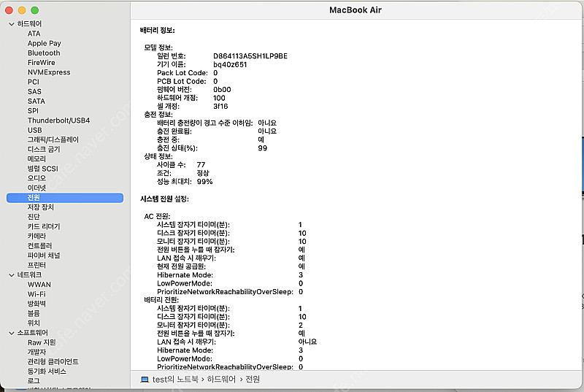
Task: Select 위치 in the network list
Action: point(34,323)
